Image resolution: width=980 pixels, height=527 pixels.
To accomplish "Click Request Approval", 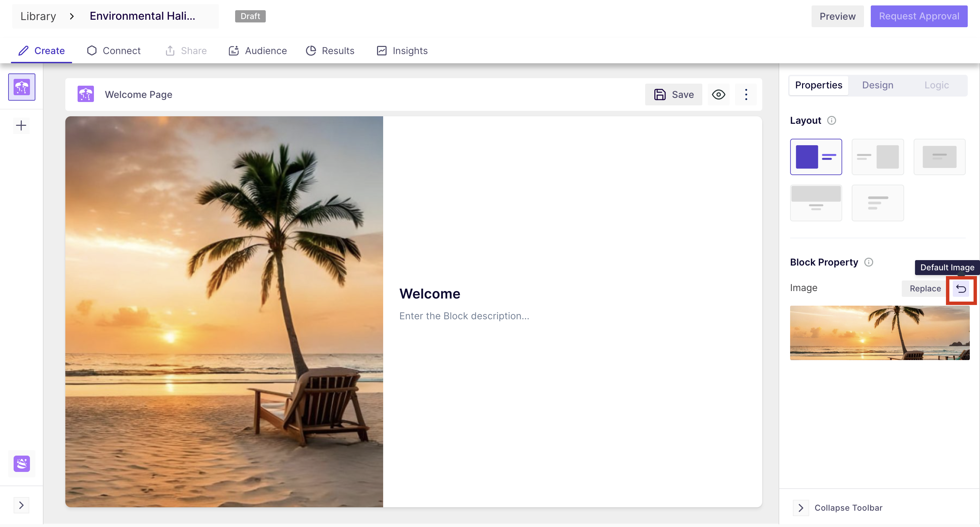I will click(919, 16).
